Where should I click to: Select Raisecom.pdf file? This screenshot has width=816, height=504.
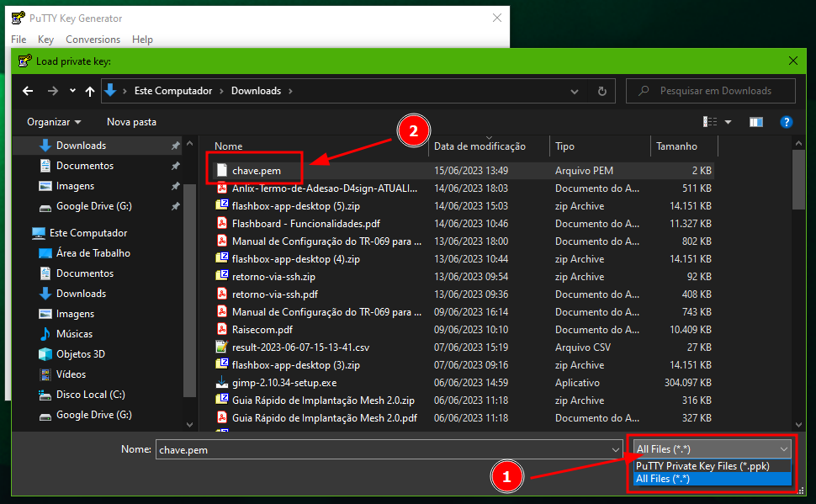tap(262, 330)
